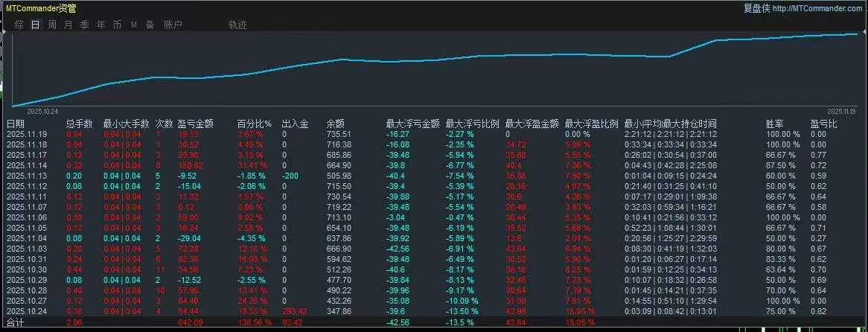Click the 合计 totals row label
Viewport: 868px width, 332px height.
pos(16,322)
